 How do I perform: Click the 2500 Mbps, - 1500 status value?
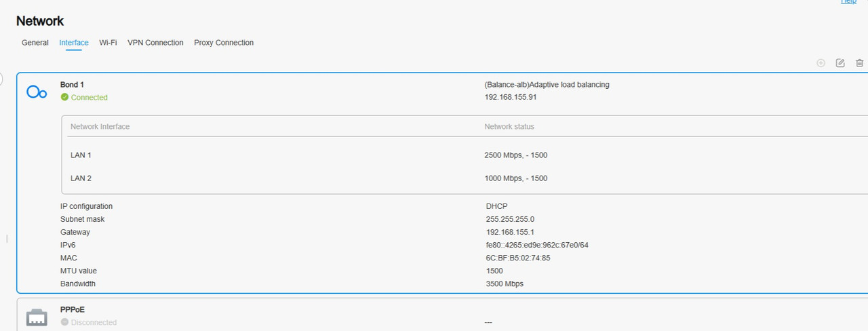click(x=516, y=155)
